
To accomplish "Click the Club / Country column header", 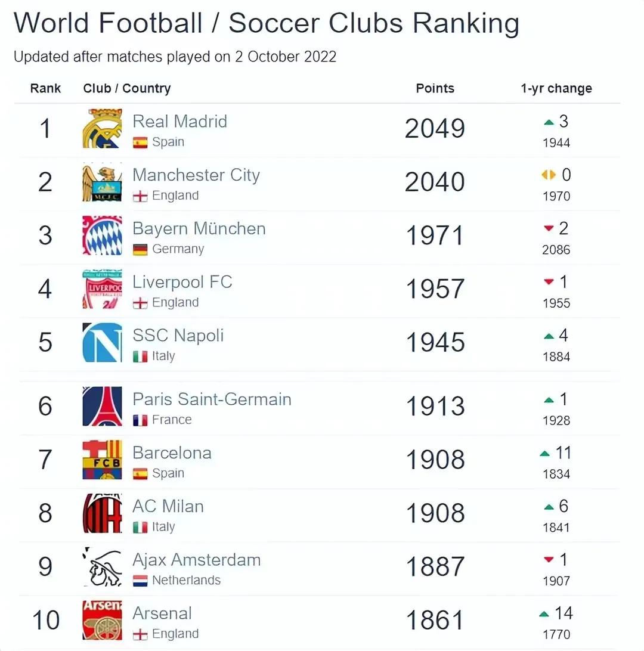I will point(127,89).
